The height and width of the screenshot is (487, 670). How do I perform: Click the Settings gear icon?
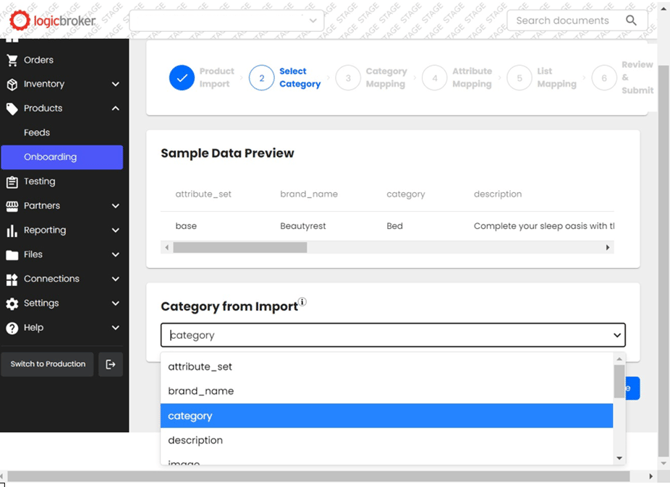[x=12, y=303]
